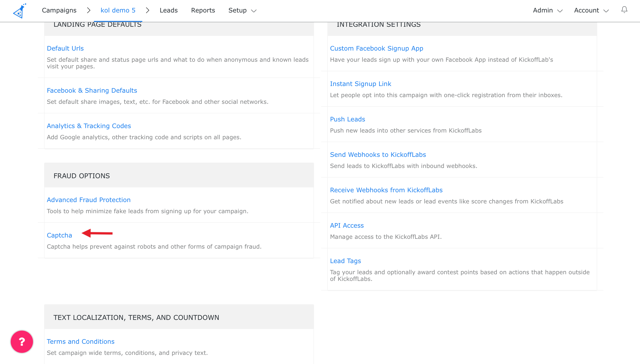Viewport: 640px width, 364px height.
Task: Click 'Add Google analytics, other tracking code' description
Action: (x=144, y=137)
